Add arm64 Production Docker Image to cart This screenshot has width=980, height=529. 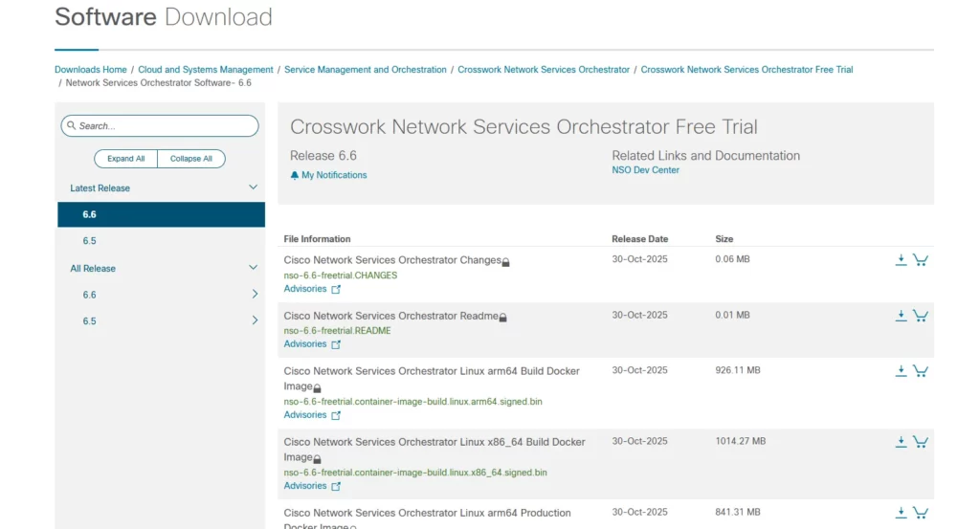920,513
